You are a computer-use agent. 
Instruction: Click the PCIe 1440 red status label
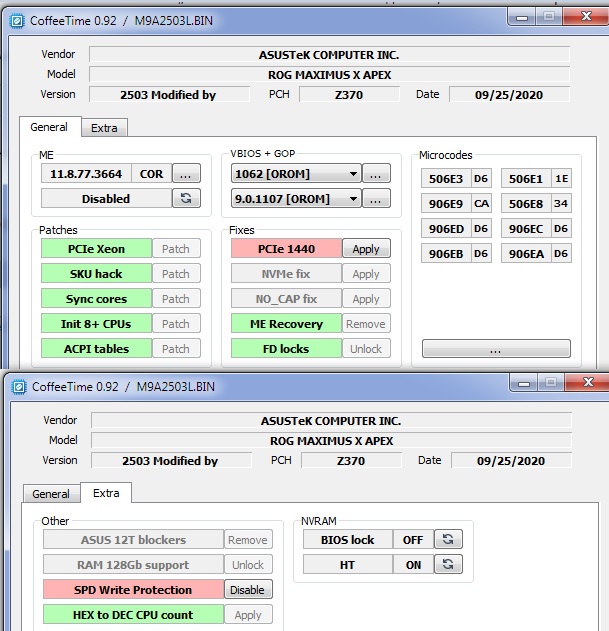click(x=287, y=249)
